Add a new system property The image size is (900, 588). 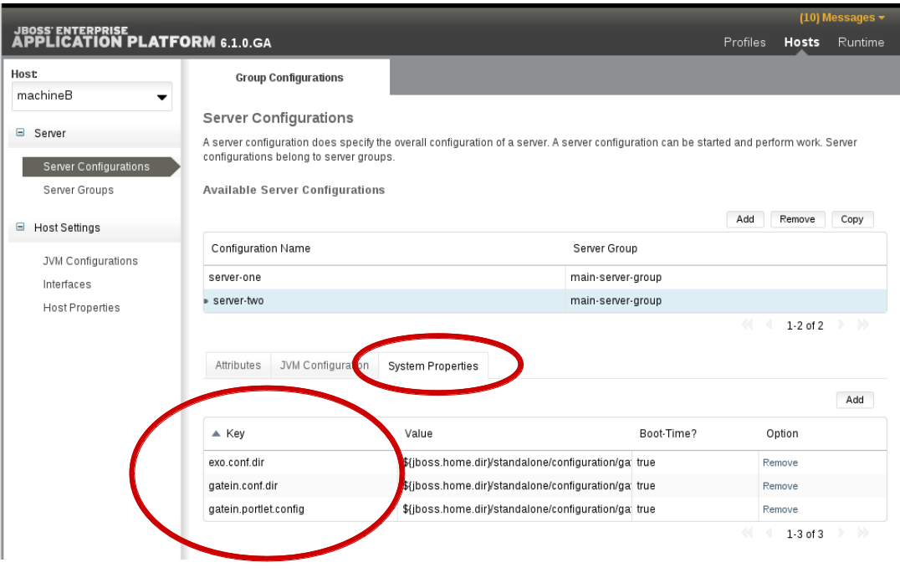pyautogui.click(x=855, y=400)
